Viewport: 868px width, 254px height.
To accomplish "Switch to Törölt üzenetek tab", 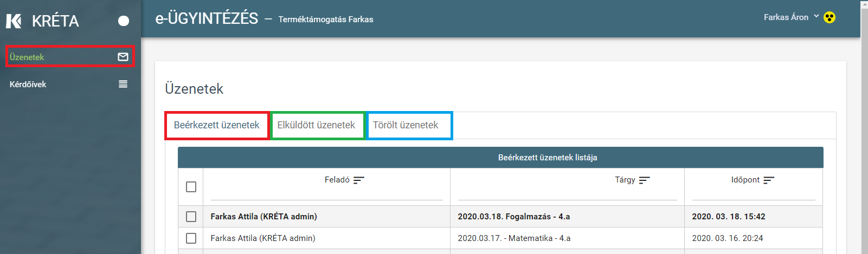I will [406, 125].
